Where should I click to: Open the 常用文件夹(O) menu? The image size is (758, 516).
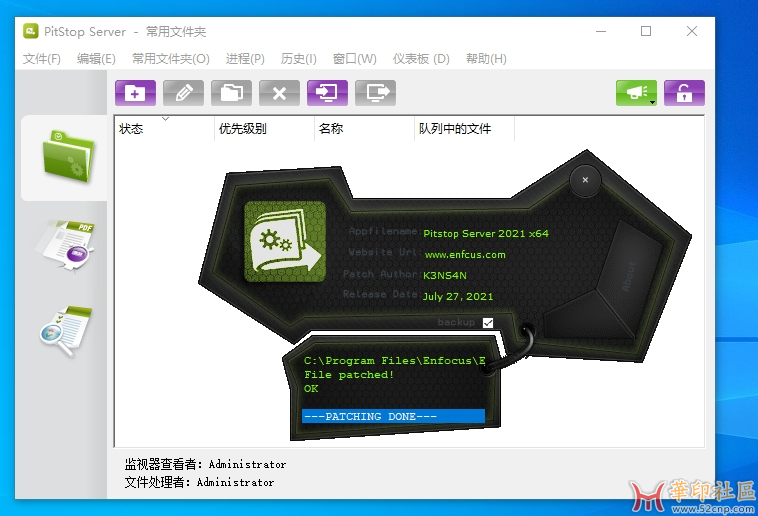(x=171, y=59)
